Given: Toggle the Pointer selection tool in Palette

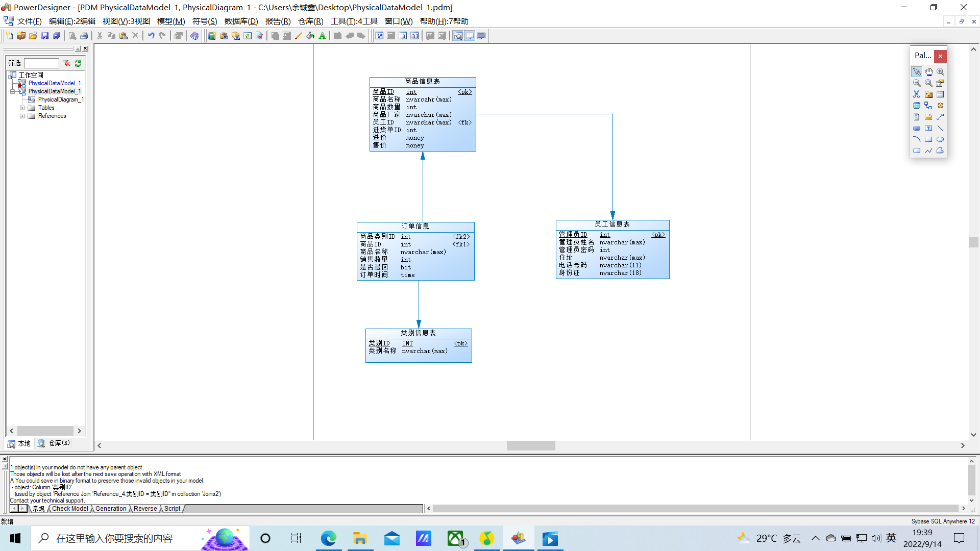Looking at the screenshot, I should [x=917, y=72].
